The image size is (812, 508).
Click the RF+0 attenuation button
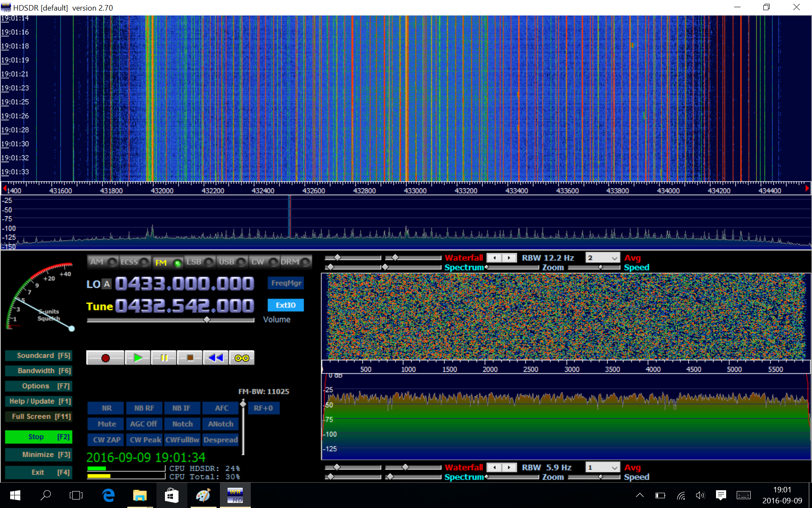point(263,408)
